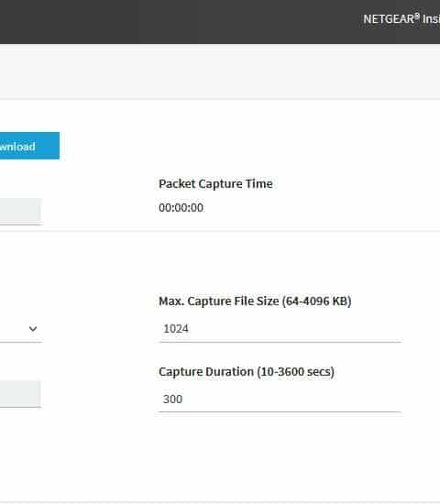Screen dimensions: 440x504
Task: Focus the Capture Duration input field
Action: pos(280,399)
